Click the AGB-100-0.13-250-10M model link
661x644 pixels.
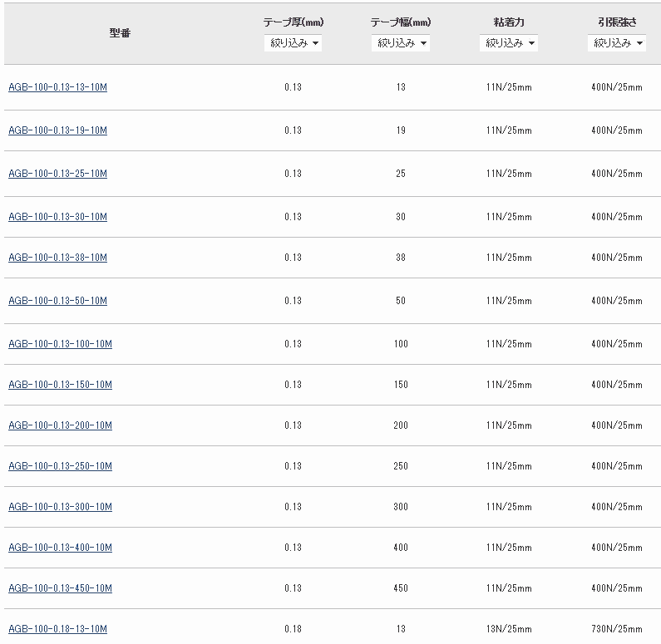(x=60, y=466)
